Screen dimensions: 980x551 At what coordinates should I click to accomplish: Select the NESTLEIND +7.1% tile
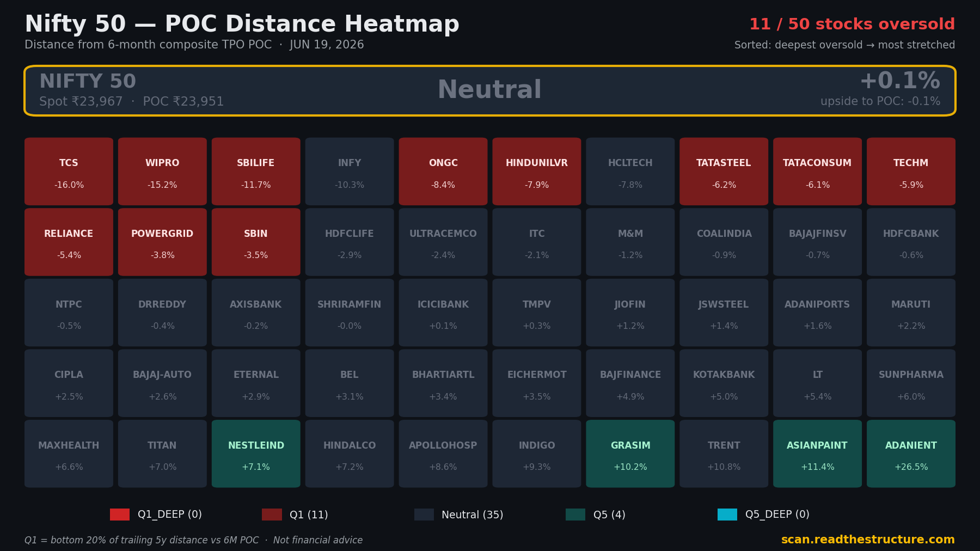[x=256, y=454]
